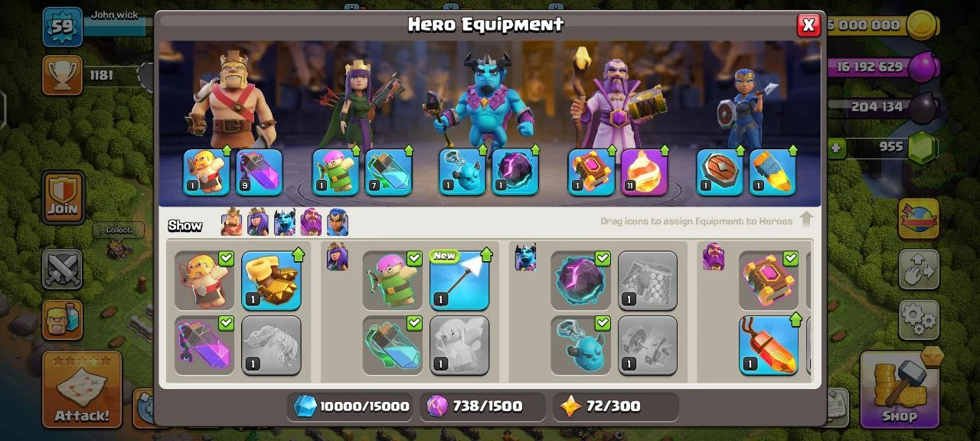Open Archer Queen's Invisibility Vial slot

click(389, 172)
